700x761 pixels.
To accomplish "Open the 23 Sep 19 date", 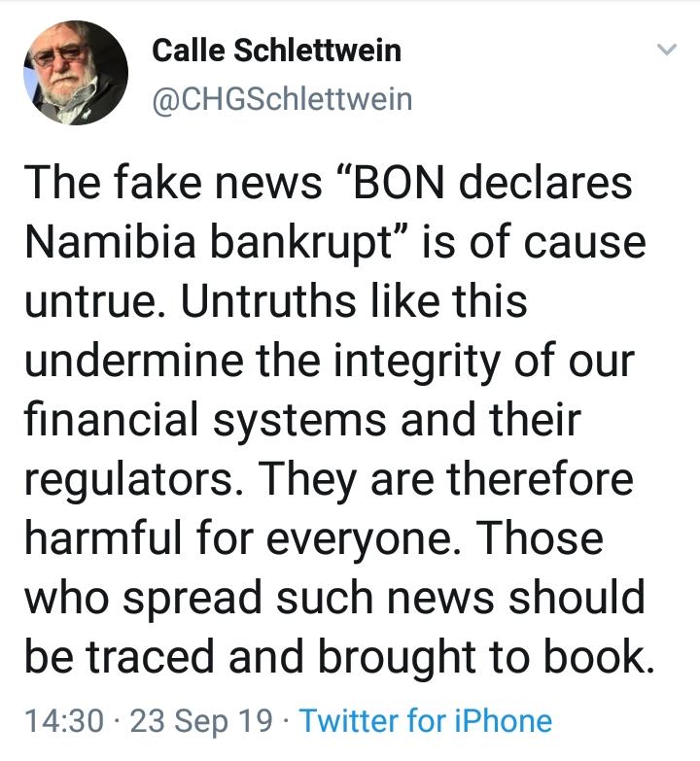I will point(201,721).
